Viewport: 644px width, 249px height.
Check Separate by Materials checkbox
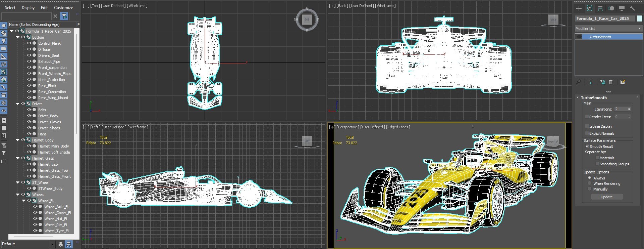coord(597,158)
